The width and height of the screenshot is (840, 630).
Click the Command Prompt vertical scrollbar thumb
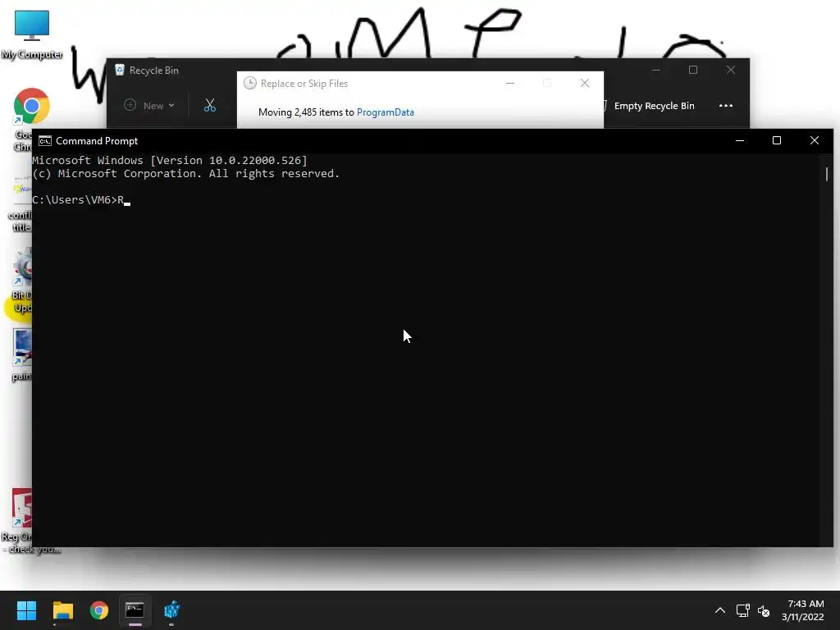827,174
